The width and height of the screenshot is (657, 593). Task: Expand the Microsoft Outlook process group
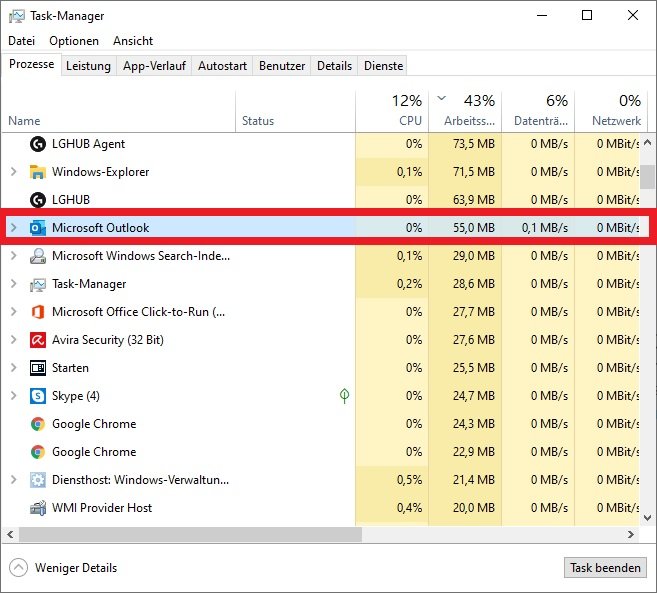click(x=13, y=228)
